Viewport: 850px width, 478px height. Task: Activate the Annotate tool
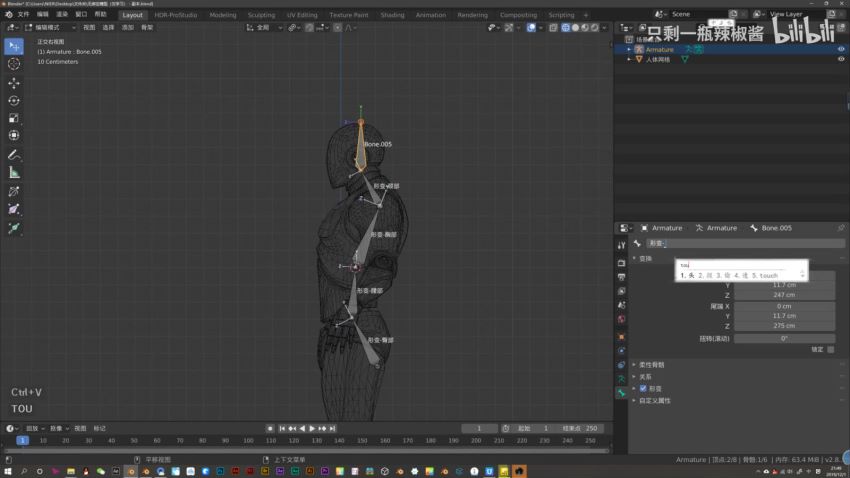(x=14, y=155)
